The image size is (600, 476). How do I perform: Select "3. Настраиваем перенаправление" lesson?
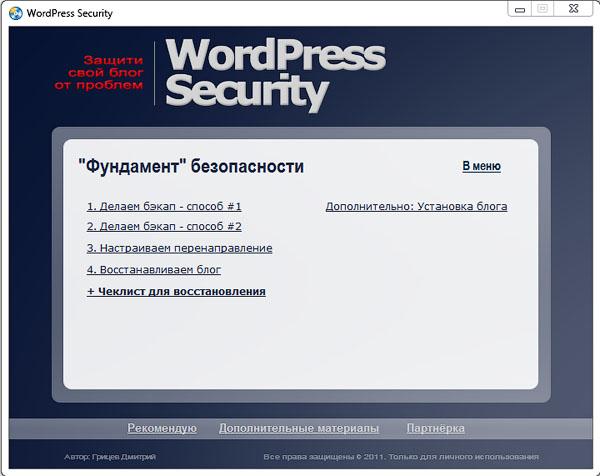[179, 248]
